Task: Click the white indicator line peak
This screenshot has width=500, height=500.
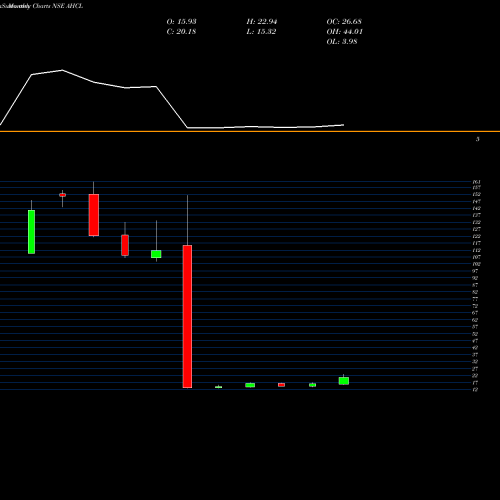Action: point(62,70)
